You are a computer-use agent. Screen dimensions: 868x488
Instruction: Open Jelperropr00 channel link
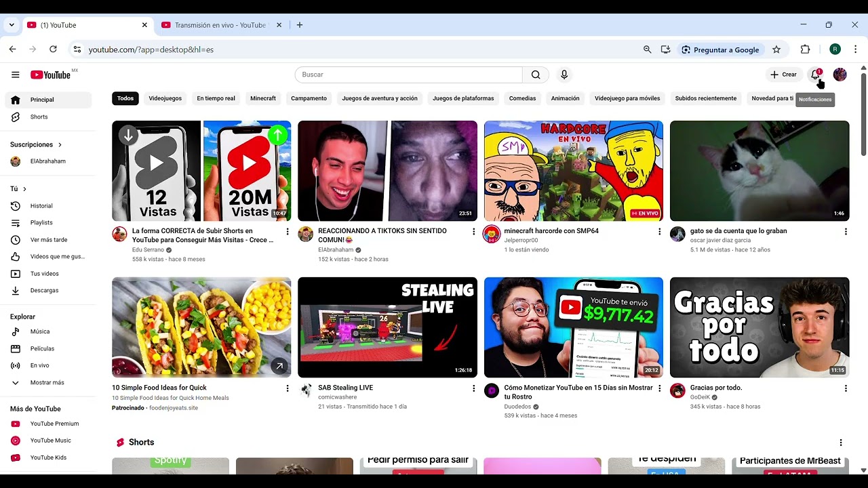coord(521,240)
